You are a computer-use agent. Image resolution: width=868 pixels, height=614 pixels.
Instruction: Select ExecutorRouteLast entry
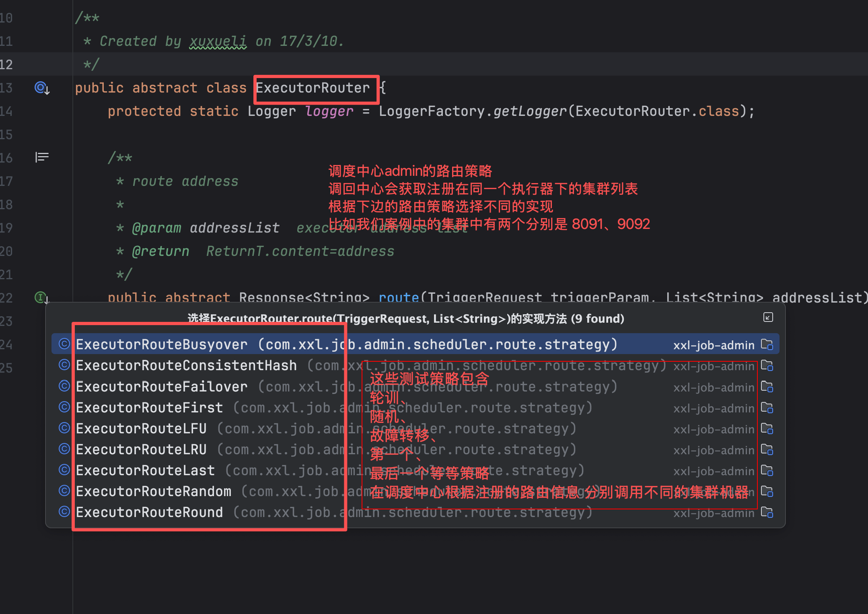tap(145, 470)
